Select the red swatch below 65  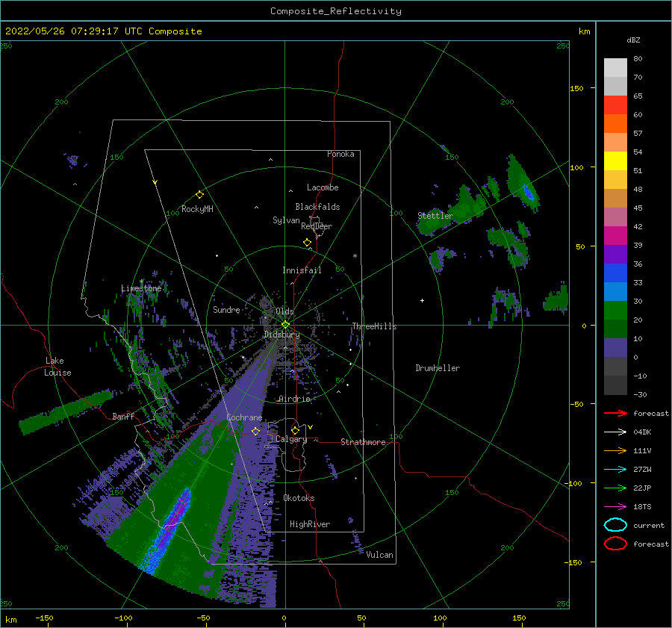click(x=615, y=105)
